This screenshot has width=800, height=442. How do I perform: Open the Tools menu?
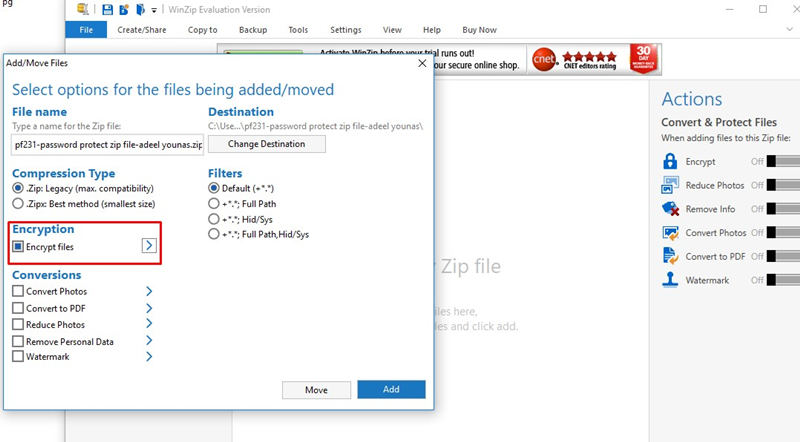[298, 30]
